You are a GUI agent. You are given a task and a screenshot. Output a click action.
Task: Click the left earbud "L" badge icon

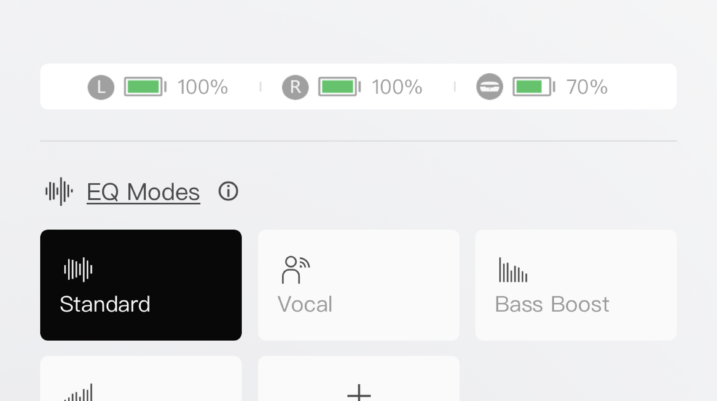[101, 87]
